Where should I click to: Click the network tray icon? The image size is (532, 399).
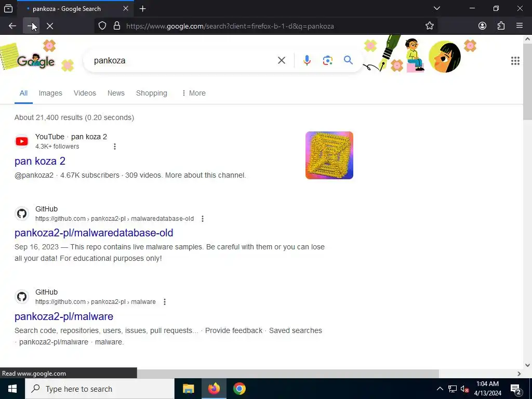click(453, 389)
